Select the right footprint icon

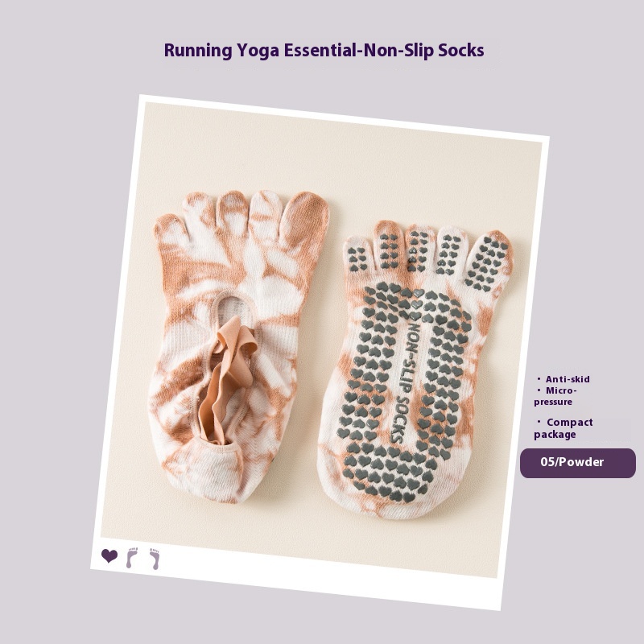point(155,559)
